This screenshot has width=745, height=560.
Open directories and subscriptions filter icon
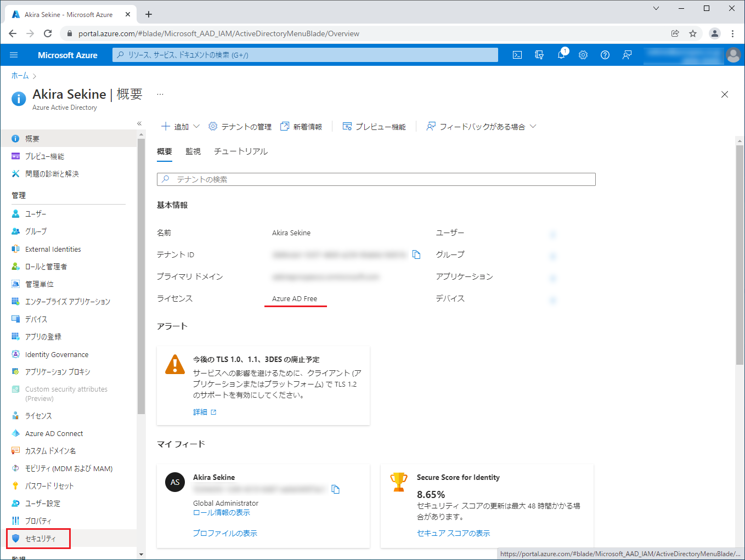(539, 55)
